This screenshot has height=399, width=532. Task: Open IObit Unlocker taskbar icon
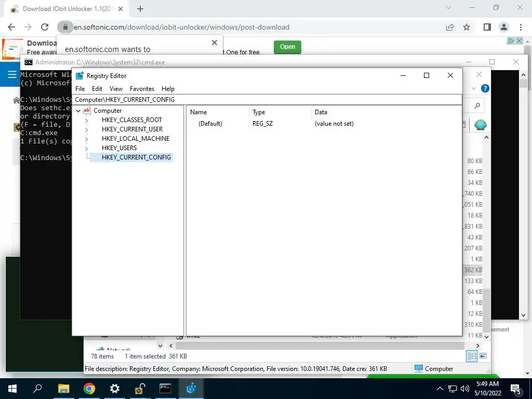pos(140,389)
